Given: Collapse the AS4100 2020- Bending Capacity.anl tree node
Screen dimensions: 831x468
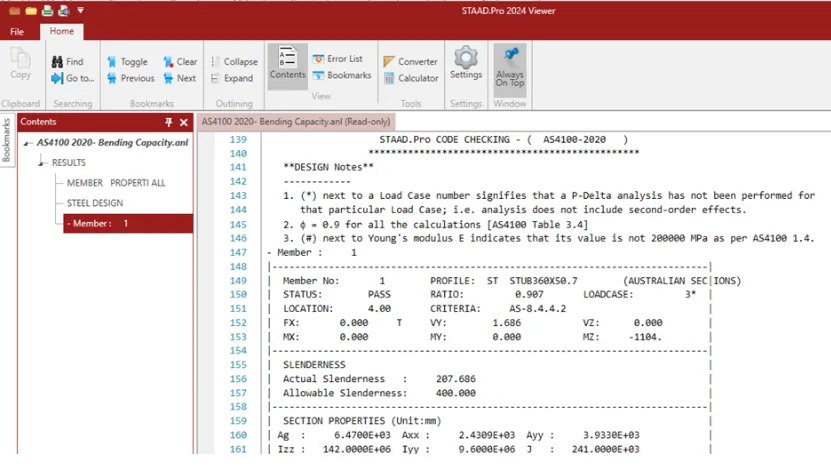Looking at the screenshot, I should pyautogui.click(x=26, y=143).
